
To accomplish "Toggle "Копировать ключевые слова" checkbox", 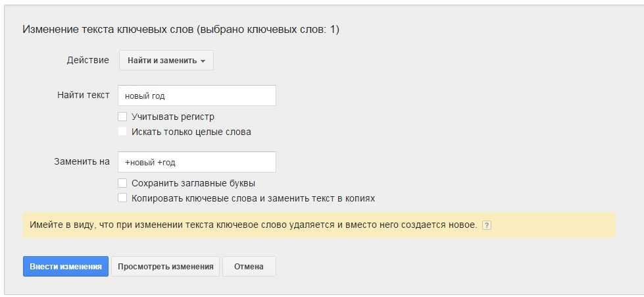I will [122, 198].
